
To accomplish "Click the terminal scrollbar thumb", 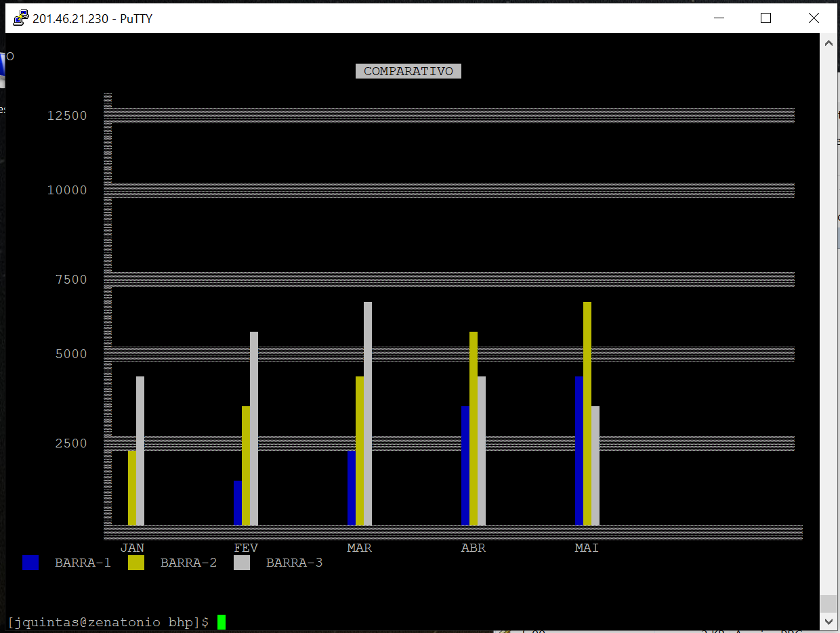I will [828, 603].
